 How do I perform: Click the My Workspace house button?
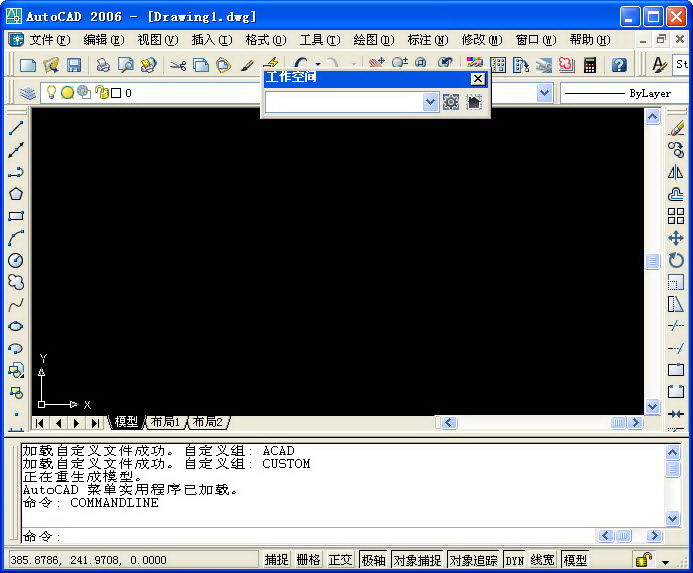(x=474, y=103)
